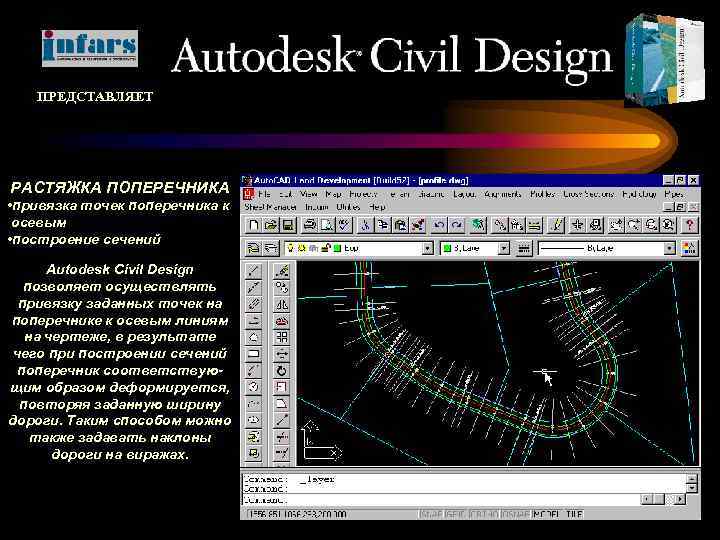Select the Rectangle draw tool
Image resolution: width=720 pixels, height=540 pixels.
253,354
